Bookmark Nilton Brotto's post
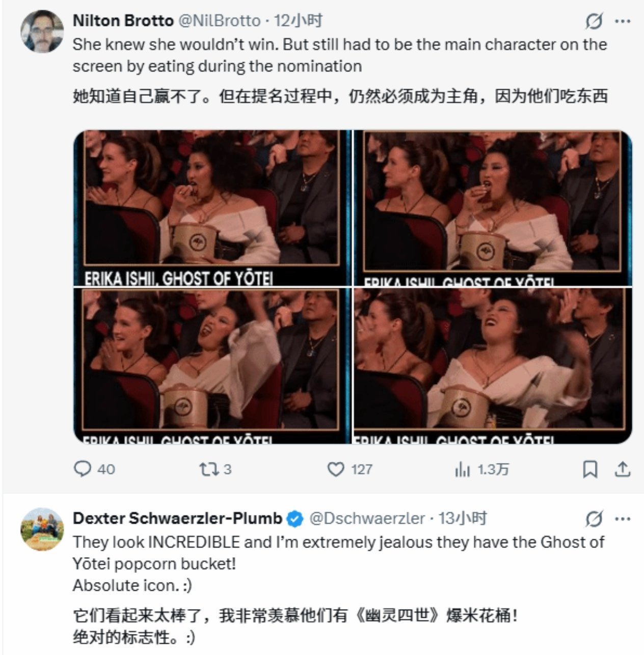 (589, 469)
